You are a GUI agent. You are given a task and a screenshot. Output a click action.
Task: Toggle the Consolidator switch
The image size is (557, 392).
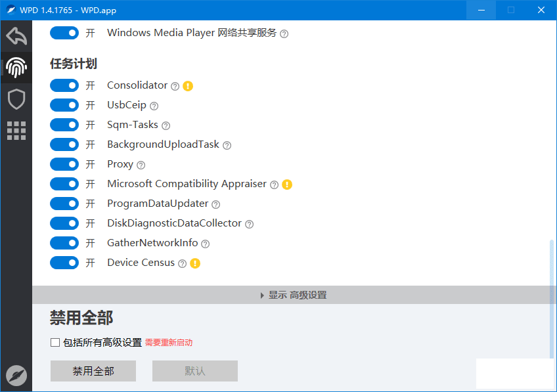[x=64, y=85]
